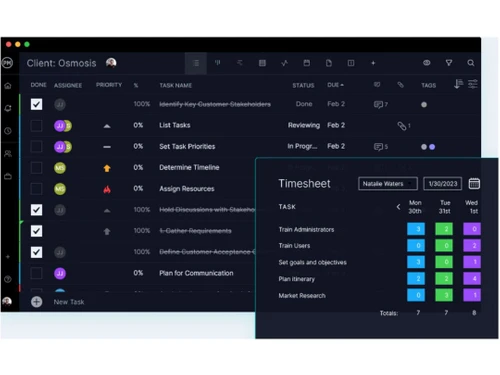Go to previous week in Timesheet

point(398,207)
